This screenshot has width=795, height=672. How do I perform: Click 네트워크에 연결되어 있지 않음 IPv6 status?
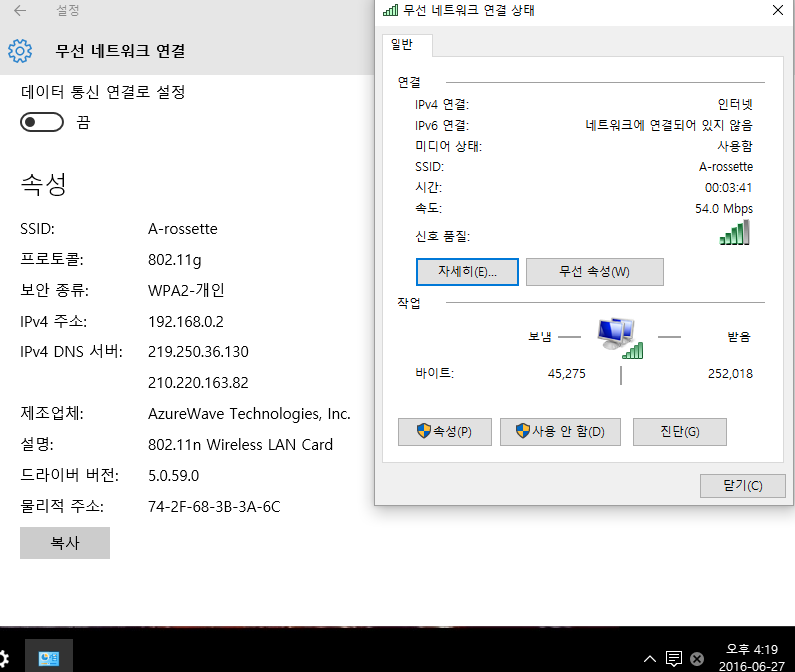pyautogui.click(x=669, y=125)
